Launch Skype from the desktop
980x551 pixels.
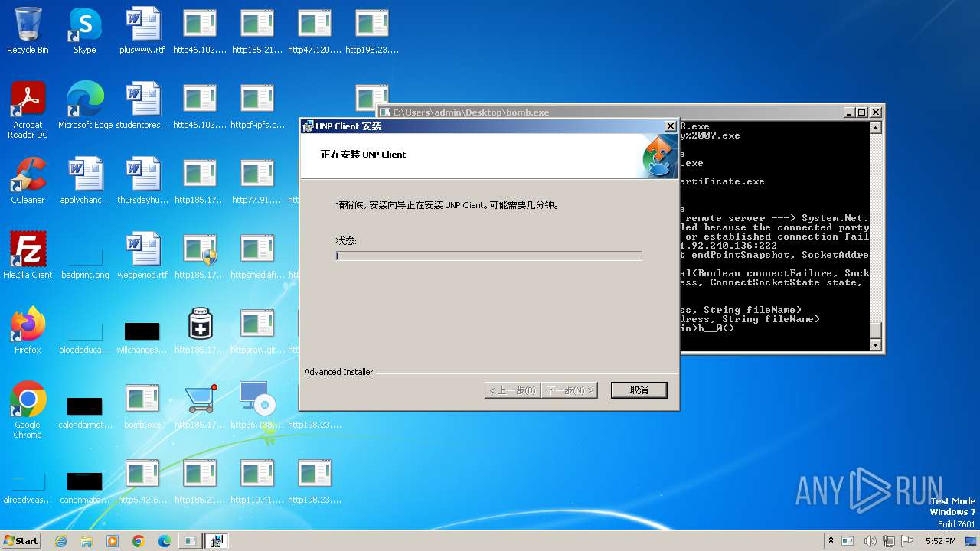point(85,31)
